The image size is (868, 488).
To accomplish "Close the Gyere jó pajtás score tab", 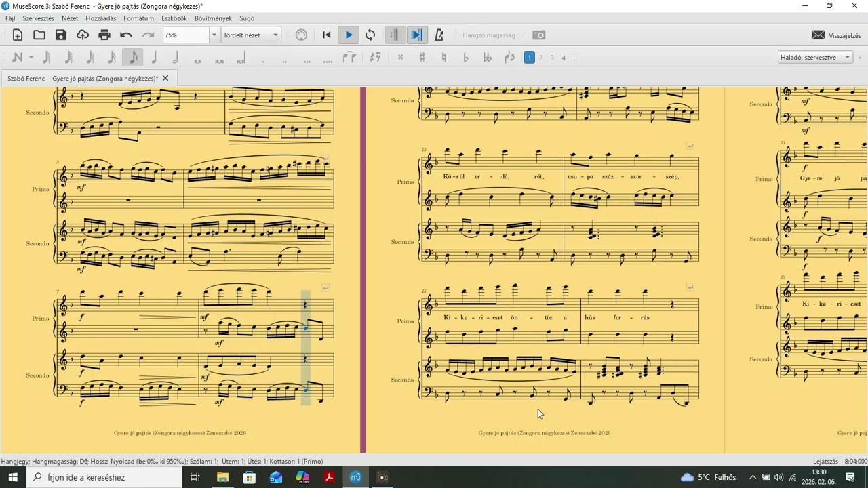I will (165, 78).
